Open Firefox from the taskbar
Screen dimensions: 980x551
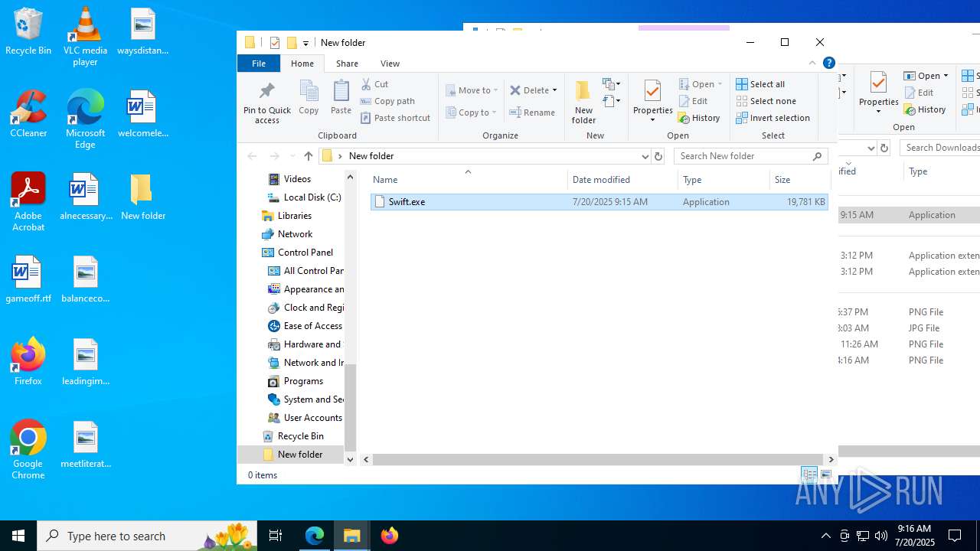pyautogui.click(x=390, y=536)
